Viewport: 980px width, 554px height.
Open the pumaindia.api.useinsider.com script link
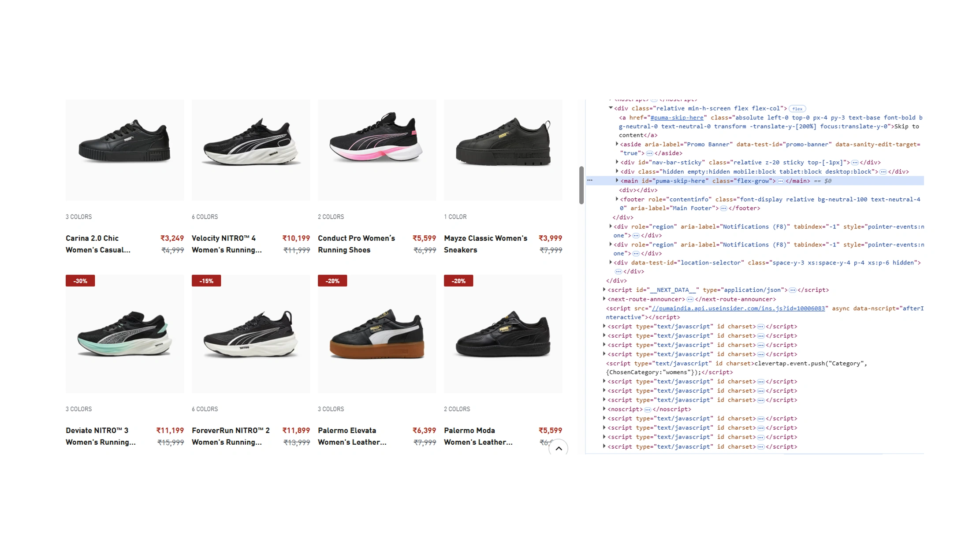(x=738, y=309)
